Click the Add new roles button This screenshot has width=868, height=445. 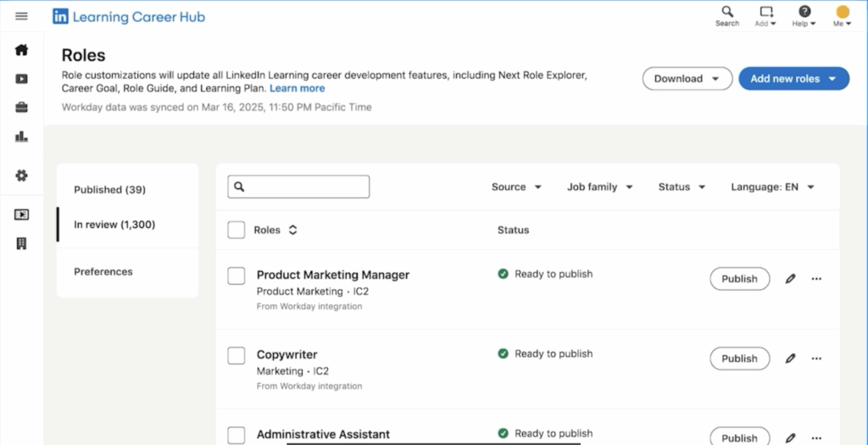coord(793,79)
